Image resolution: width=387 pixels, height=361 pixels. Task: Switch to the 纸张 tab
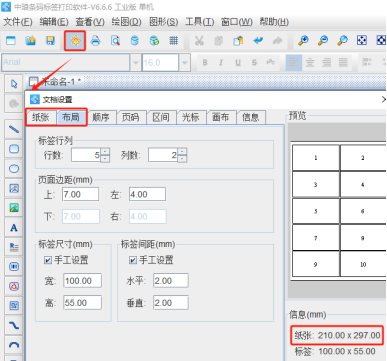40,117
